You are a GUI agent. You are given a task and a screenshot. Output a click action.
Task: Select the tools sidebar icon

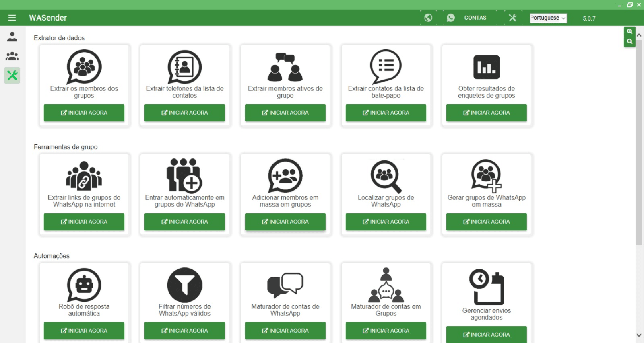tap(12, 75)
